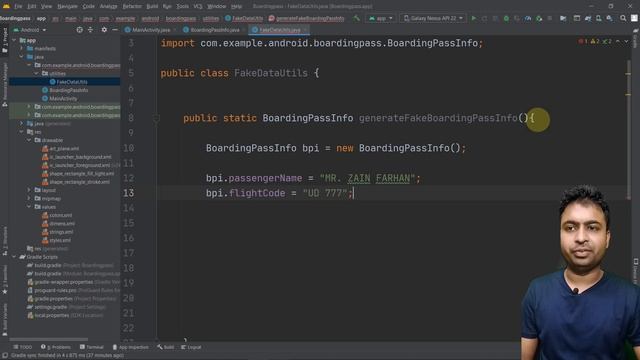
Task: Open the Build menu
Action: pos(152,7)
